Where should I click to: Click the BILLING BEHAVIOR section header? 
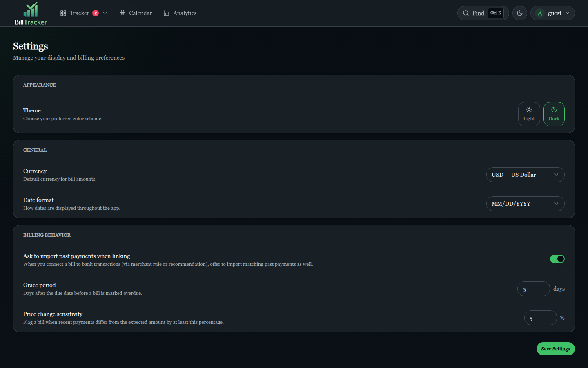click(47, 235)
